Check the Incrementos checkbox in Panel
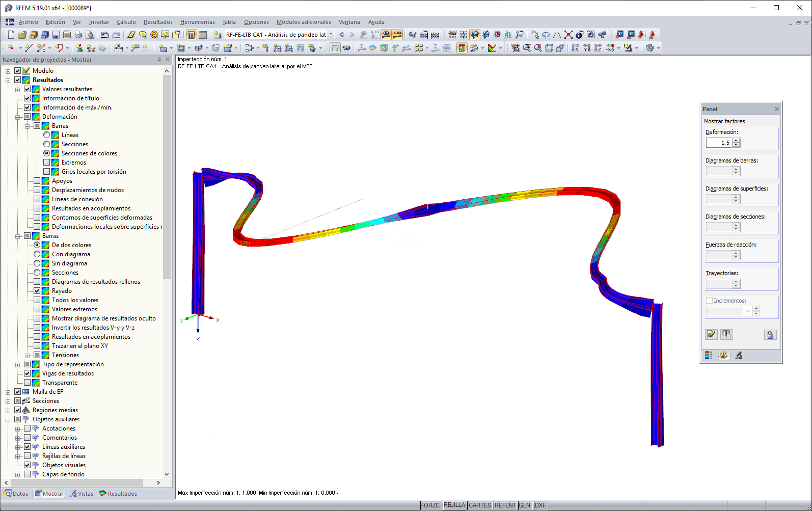The height and width of the screenshot is (511, 812). pos(709,301)
